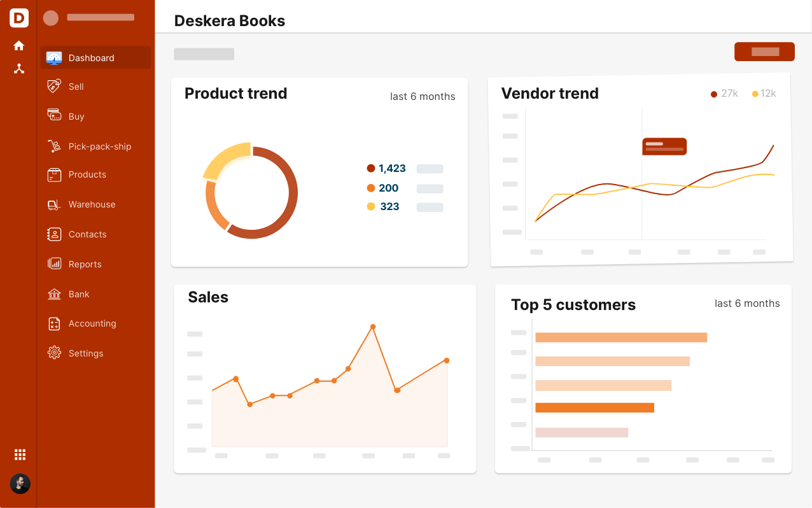Click the user profile avatar photo

[20, 484]
